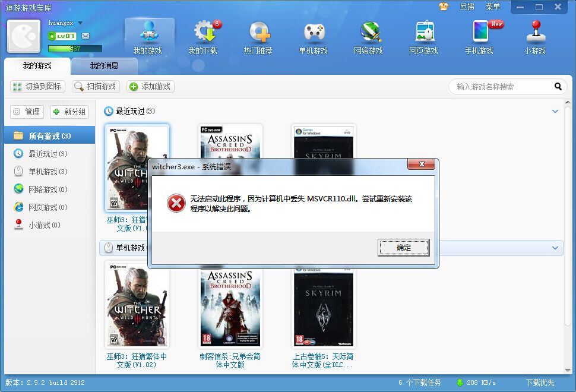Switch to 我的消息 tab
The height and width of the screenshot is (392, 576).
(x=105, y=66)
